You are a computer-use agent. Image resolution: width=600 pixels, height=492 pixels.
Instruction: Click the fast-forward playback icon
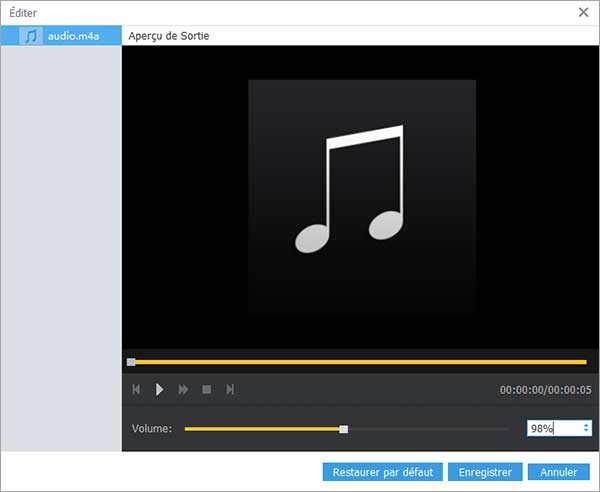click(183, 389)
